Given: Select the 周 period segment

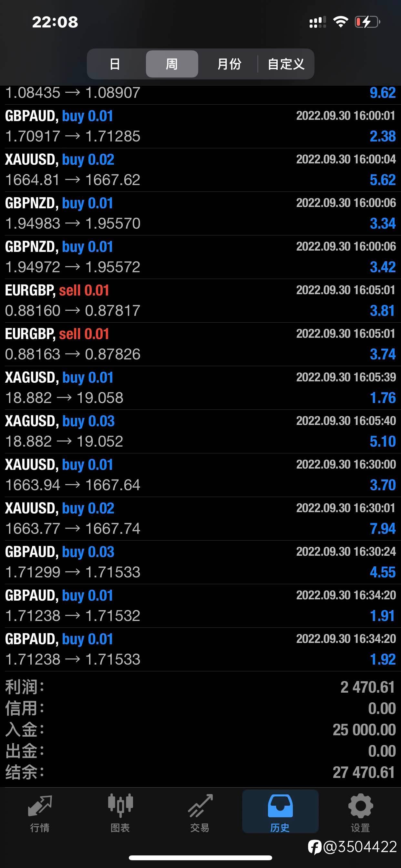Looking at the screenshot, I should (172, 64).
